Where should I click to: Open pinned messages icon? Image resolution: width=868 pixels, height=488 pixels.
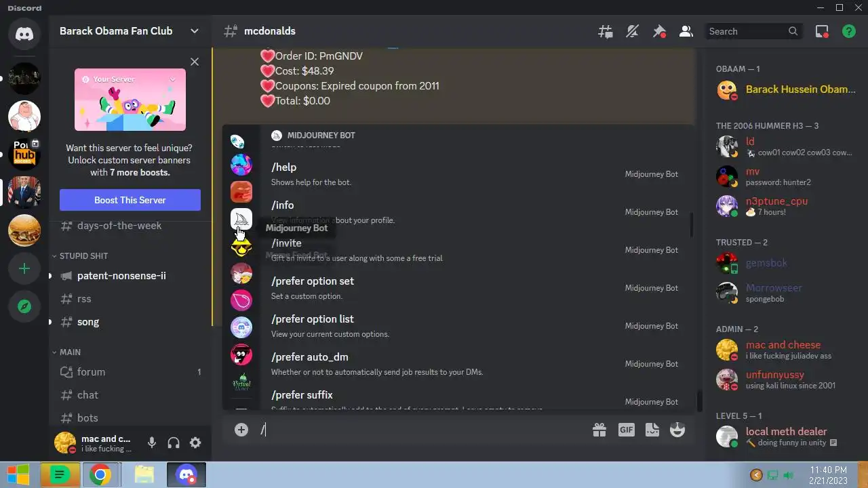click(x=659, y=31)
